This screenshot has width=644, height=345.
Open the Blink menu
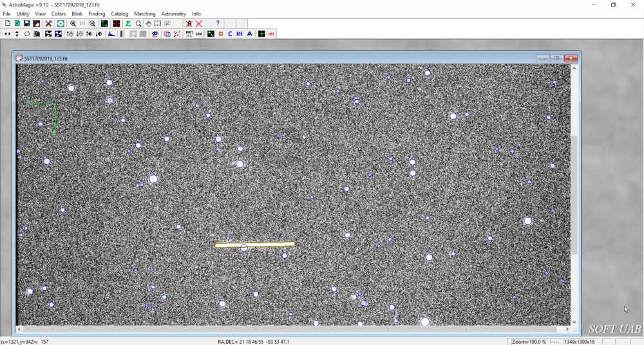coord(77,14)
